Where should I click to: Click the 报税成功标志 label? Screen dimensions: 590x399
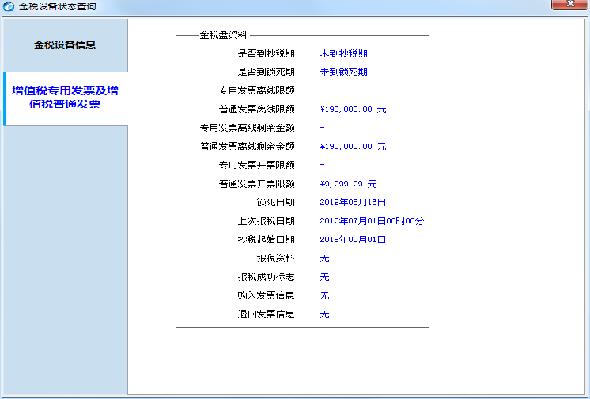[266, 277]
